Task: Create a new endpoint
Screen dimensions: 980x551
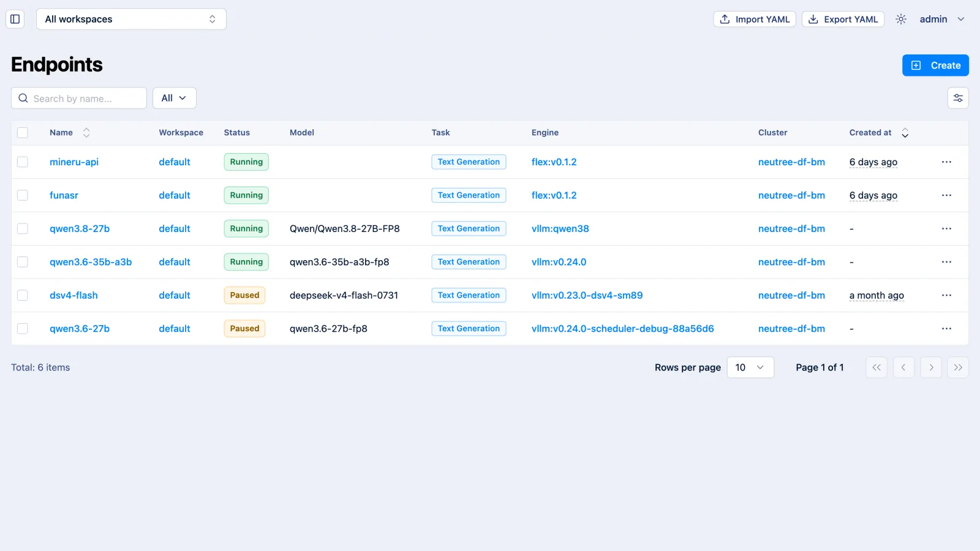Action: pyautogui.click(x=935, y=66)
